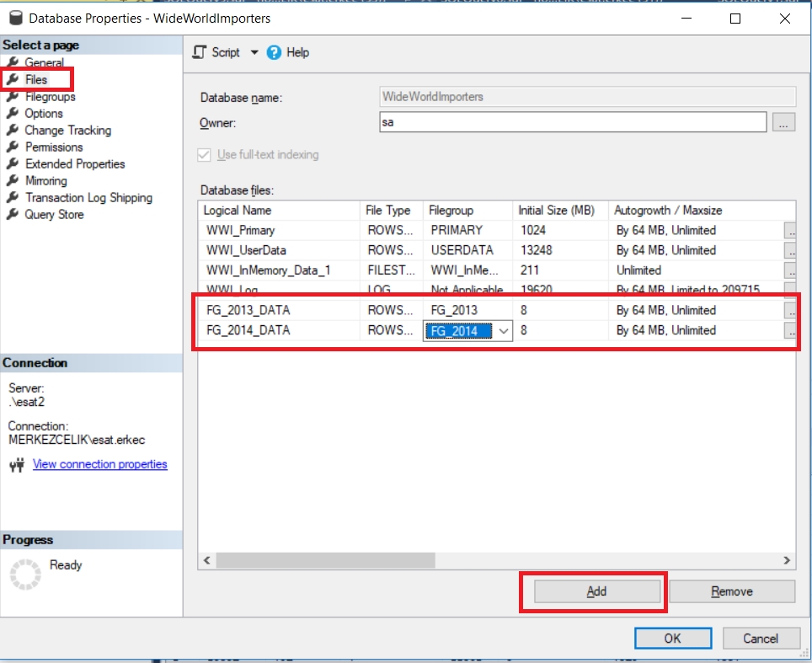This screenshot has height=663, width=812.
Task: Open the Permissions page
Action: click(52, 147)
